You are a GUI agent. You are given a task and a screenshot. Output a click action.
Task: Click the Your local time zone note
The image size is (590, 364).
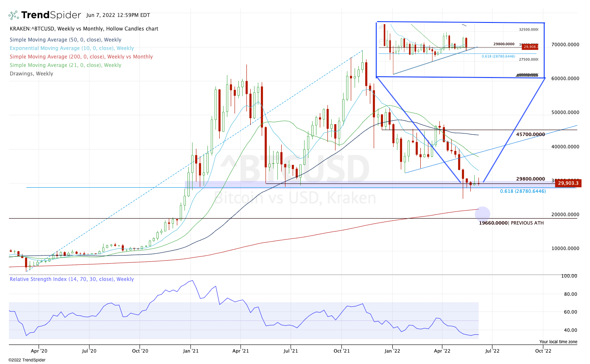558,342
